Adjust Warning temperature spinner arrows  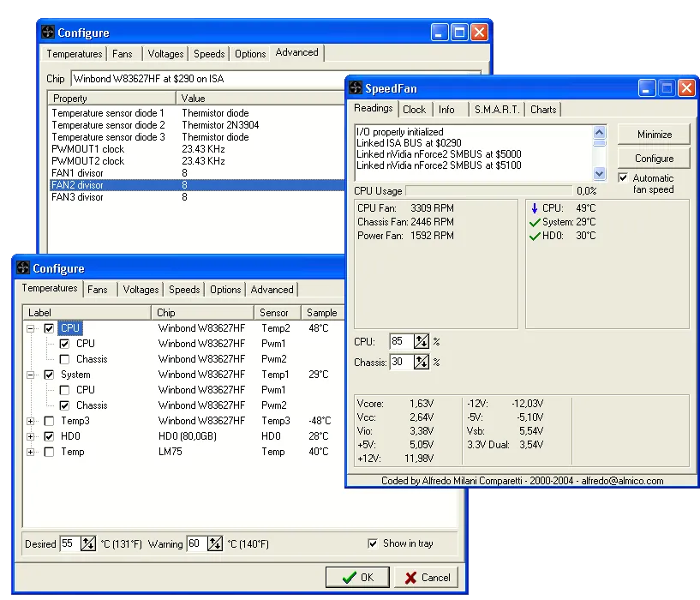click(x=215, y=543)
